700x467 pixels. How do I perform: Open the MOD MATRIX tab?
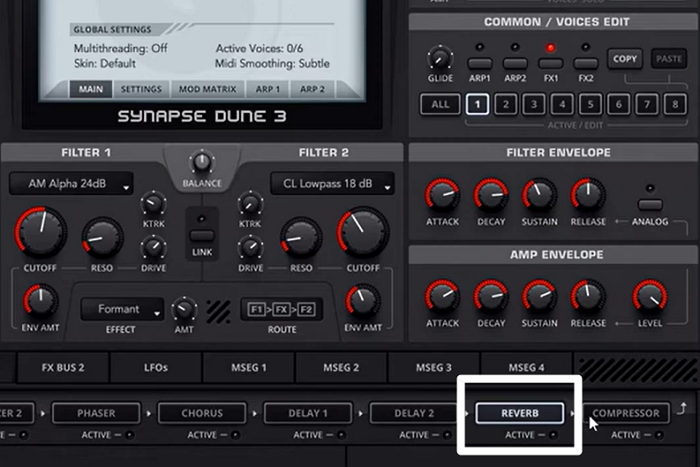pos(208,89)
